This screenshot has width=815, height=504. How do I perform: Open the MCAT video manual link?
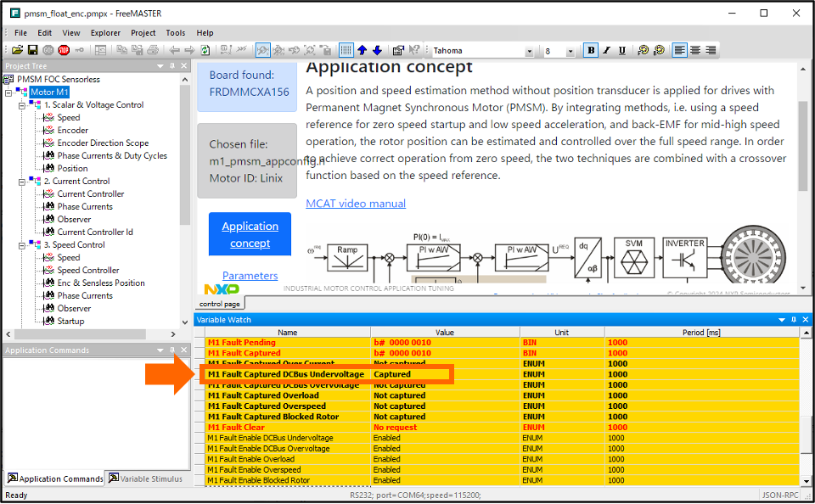356,203
